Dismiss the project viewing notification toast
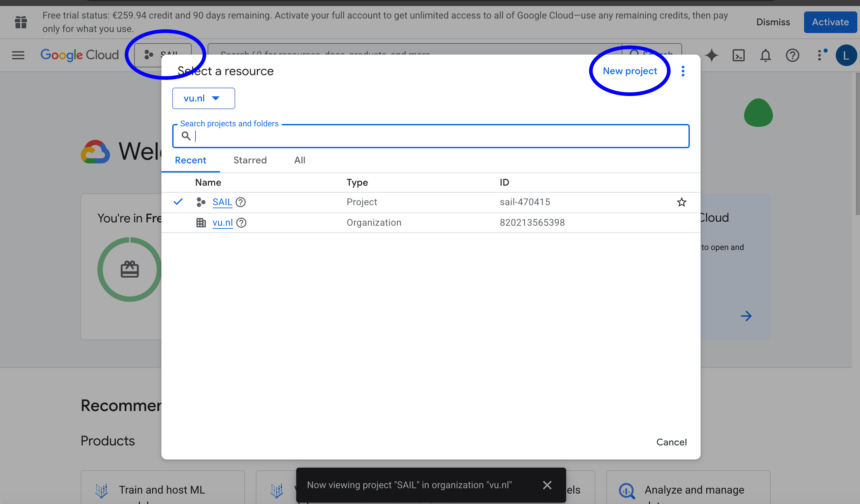Viewport: 860px width, 504px height. (x=547, y=484)
